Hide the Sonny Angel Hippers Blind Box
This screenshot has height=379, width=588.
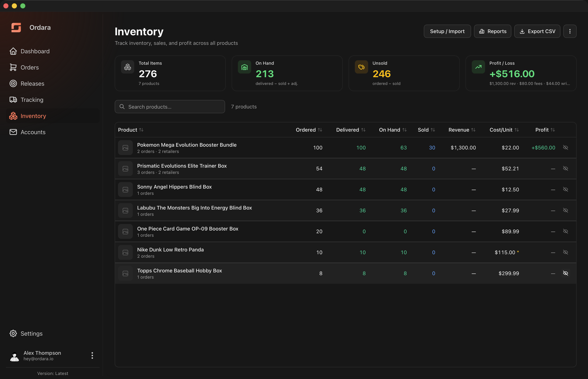[566, 190]
